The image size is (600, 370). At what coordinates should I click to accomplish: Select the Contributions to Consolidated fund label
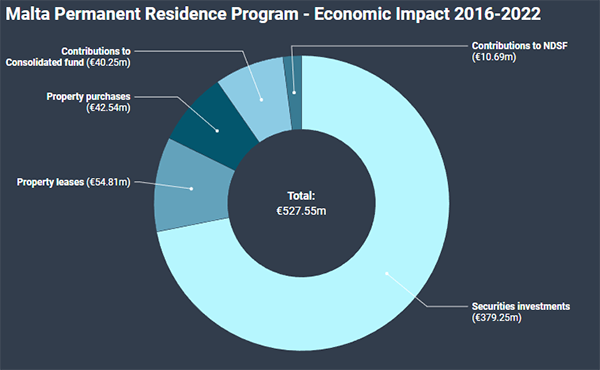(x=68, y=57)
